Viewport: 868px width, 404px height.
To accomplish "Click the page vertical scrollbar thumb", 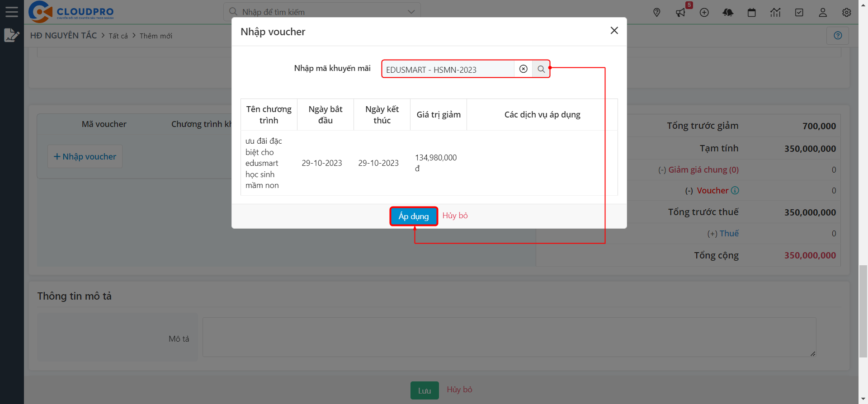I will [863, 312].
